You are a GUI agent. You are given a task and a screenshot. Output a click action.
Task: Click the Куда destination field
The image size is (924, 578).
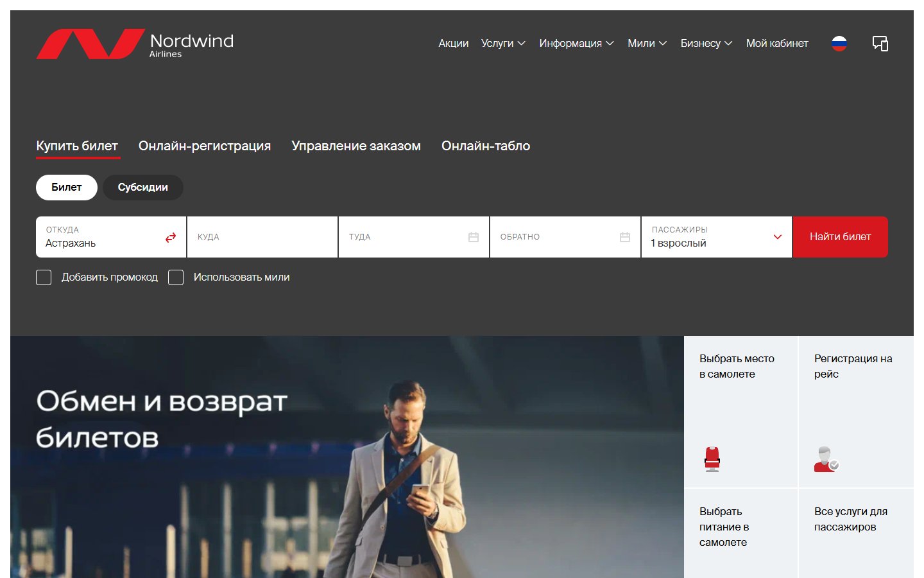pyautogui.click(x=262, y=237)
